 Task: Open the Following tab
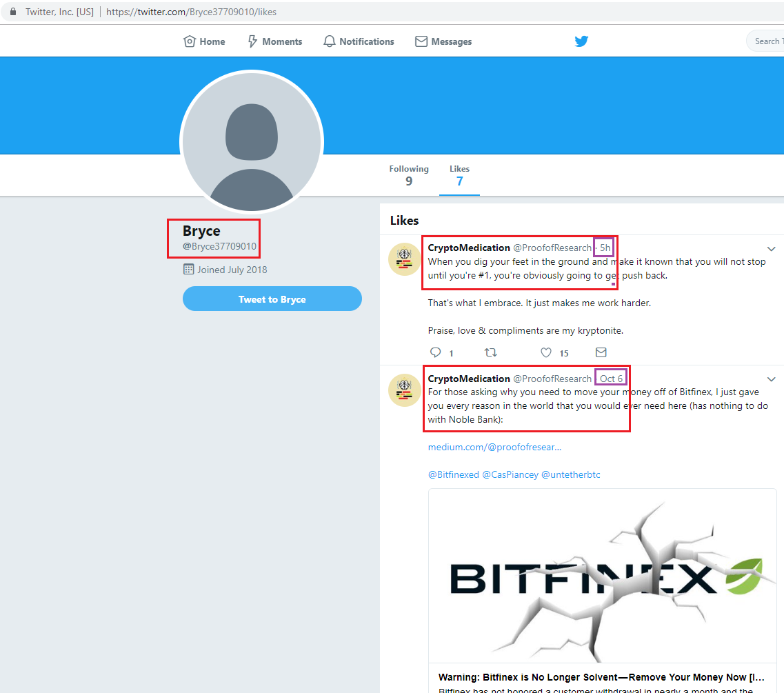coord(409,175)
